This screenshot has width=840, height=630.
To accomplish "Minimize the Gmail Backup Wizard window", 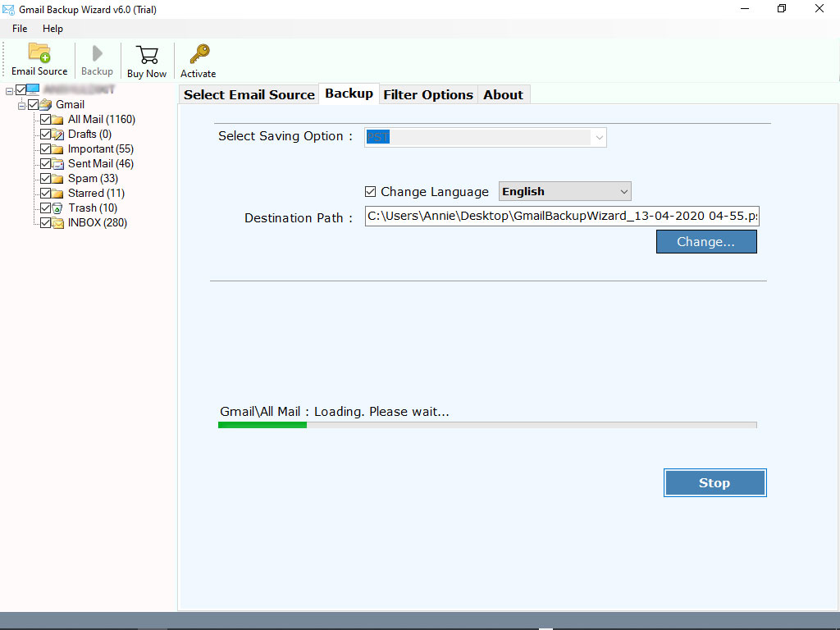I will click(745, 8).
